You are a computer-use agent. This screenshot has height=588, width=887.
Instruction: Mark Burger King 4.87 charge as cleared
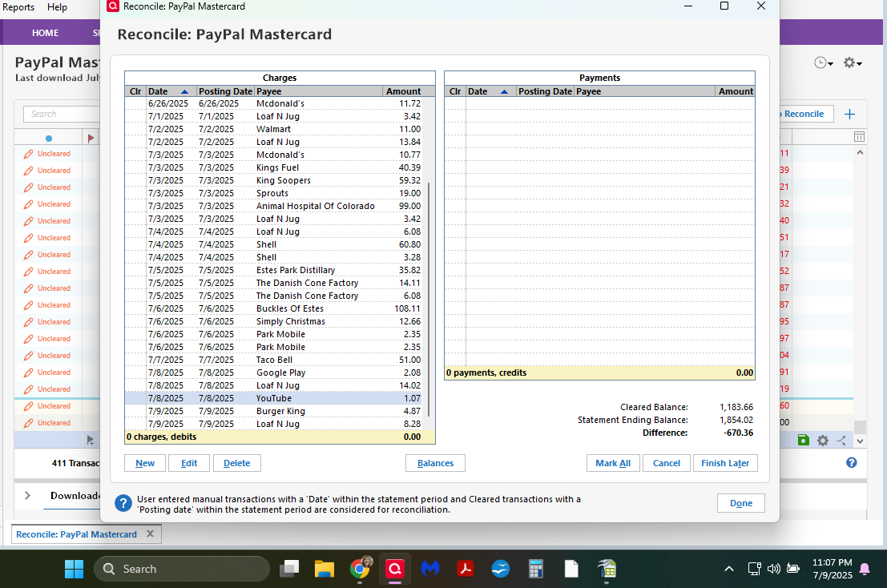pos(135,411)
